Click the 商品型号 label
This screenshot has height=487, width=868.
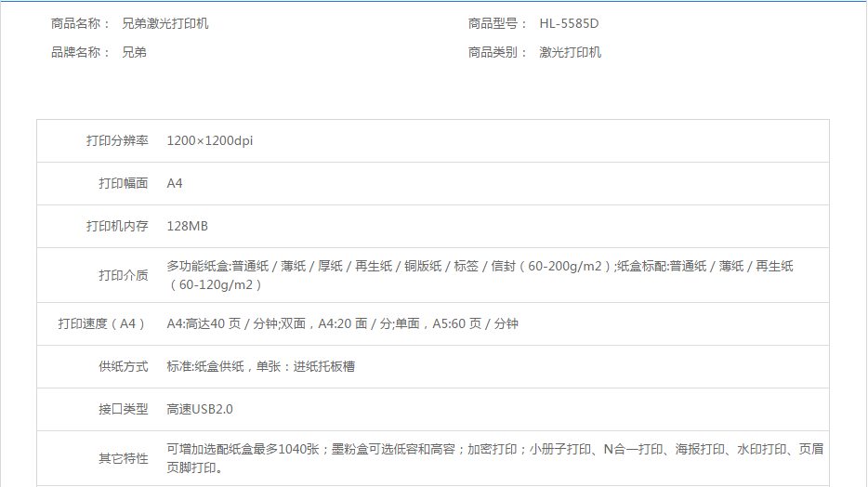497,24
